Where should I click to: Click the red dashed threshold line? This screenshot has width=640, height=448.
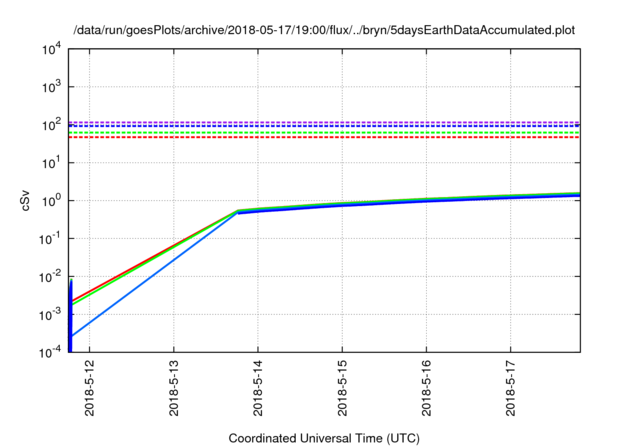coord(324,137)
